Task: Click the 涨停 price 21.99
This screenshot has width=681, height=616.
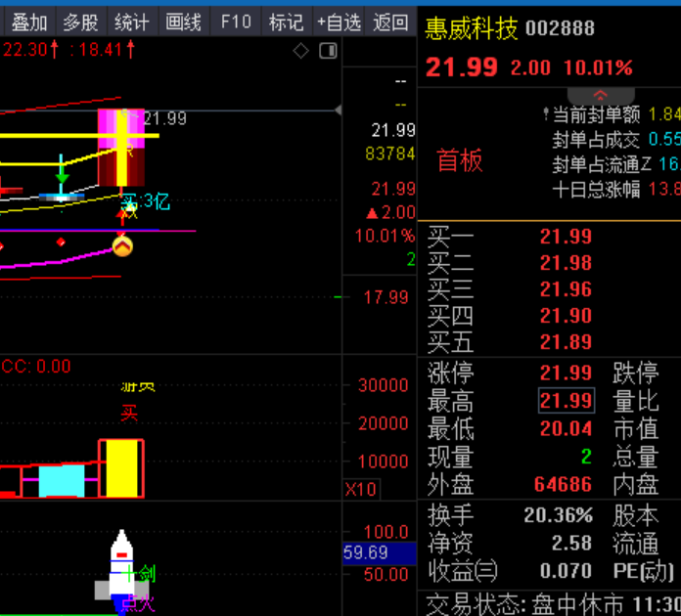Action: pos(566,373)
